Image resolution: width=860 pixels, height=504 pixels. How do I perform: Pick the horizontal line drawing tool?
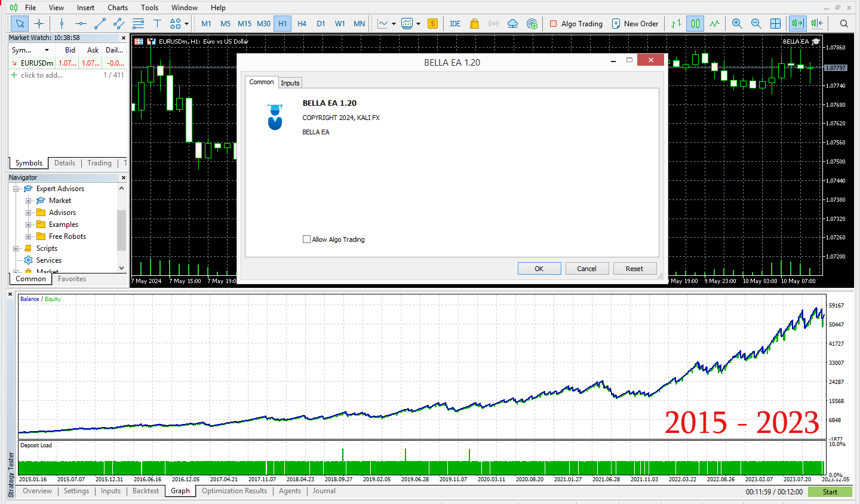tap(81, 24)
